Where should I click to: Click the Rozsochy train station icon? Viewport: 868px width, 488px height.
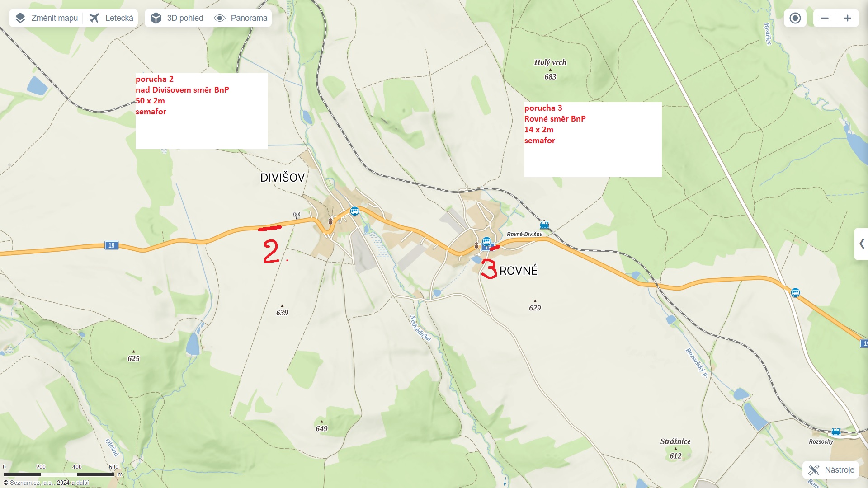coord(836,432)
